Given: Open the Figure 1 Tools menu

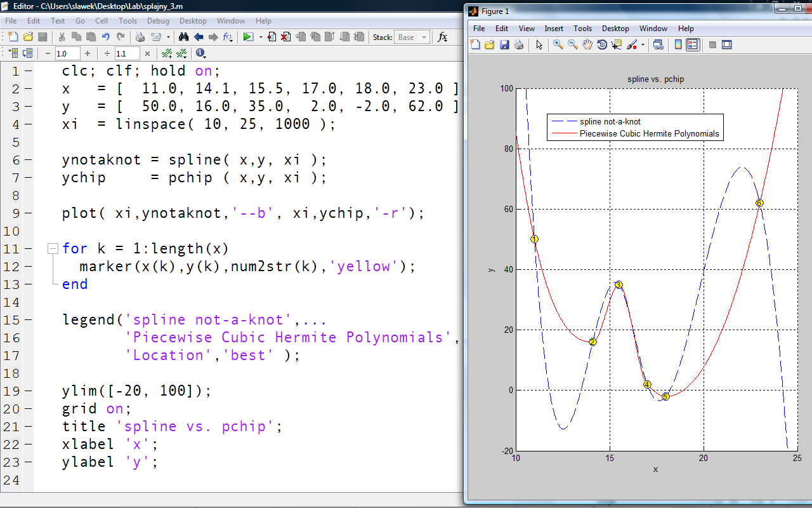Looking at the screenshot, I should (x=582, y=29).
